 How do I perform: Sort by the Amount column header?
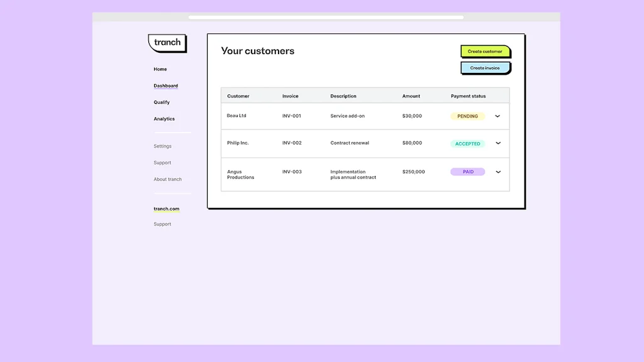point(411,96)
